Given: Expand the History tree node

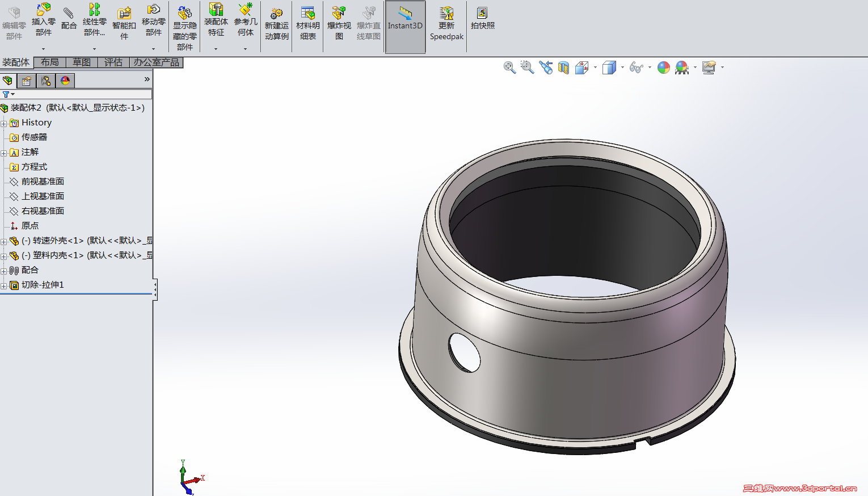Looking at the screenshot, I should [x=4, y=123].
